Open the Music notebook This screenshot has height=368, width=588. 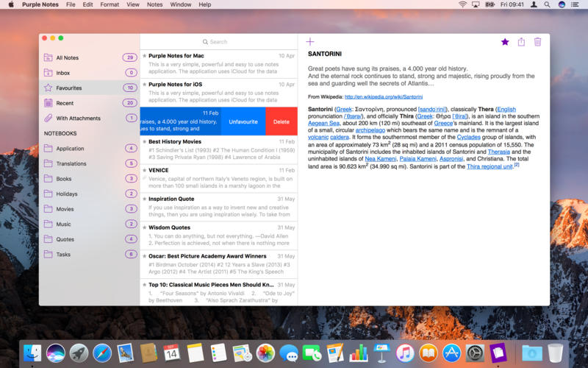(x=90, y=224)
